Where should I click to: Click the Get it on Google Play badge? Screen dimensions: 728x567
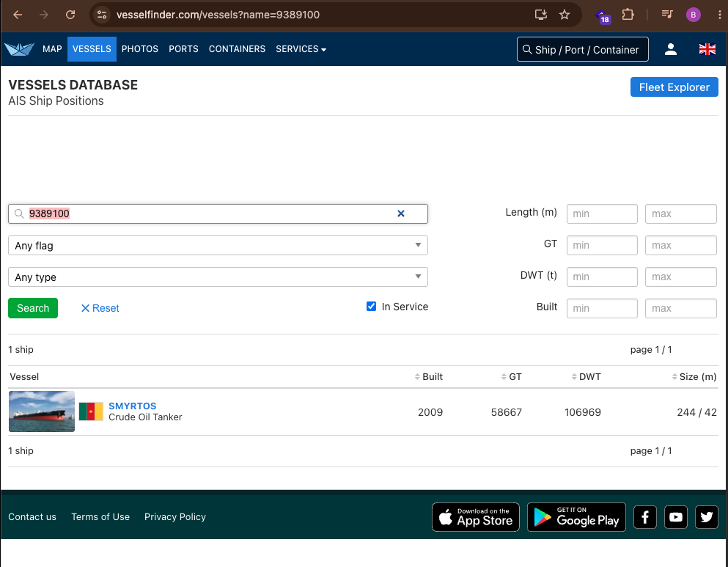tap(576, 517)
